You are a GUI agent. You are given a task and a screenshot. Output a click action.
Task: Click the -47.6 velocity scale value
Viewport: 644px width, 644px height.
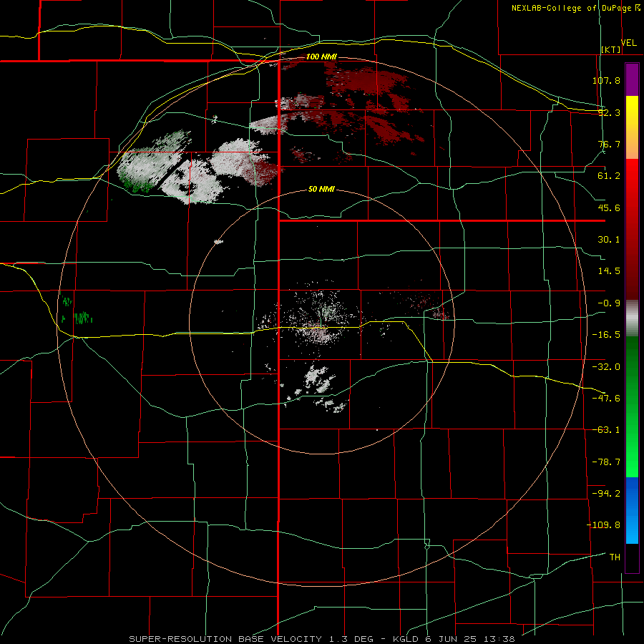(x=606, y=399)
